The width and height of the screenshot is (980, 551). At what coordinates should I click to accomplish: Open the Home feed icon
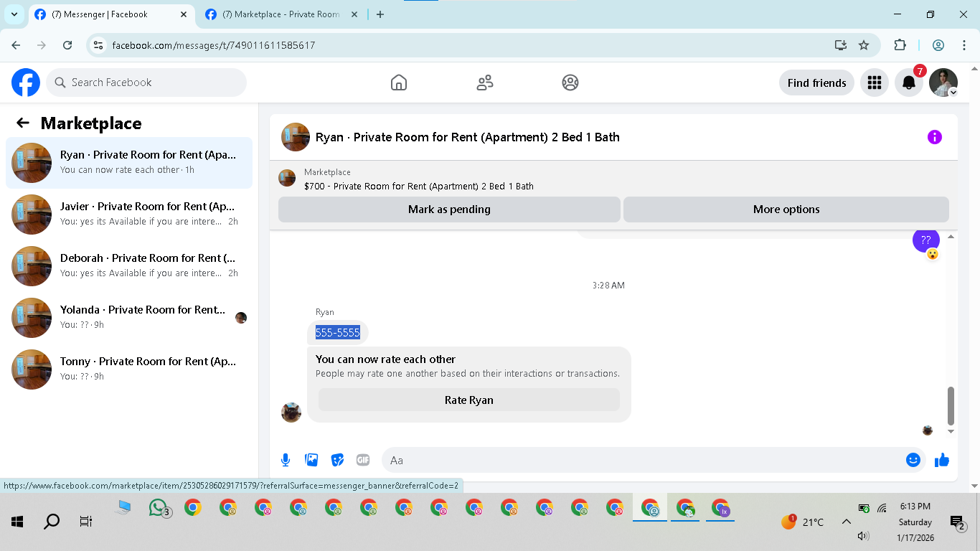point(399,83)
